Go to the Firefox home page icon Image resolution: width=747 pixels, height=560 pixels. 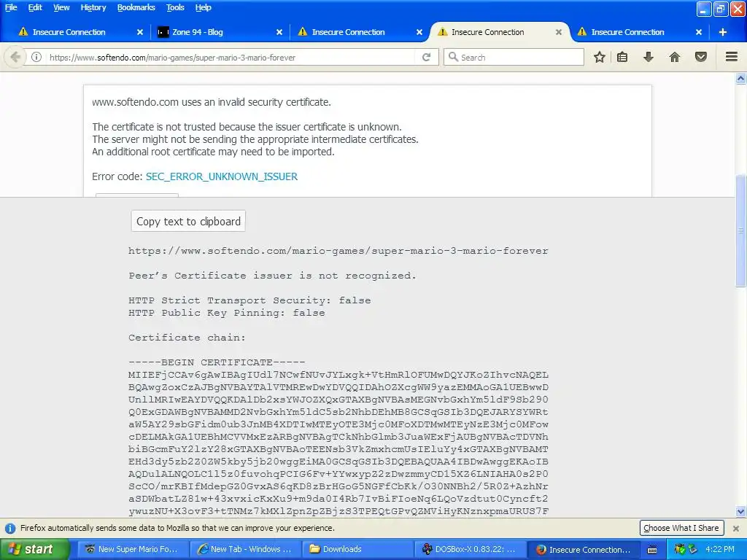pyautogui.click(x=675, y=57)
